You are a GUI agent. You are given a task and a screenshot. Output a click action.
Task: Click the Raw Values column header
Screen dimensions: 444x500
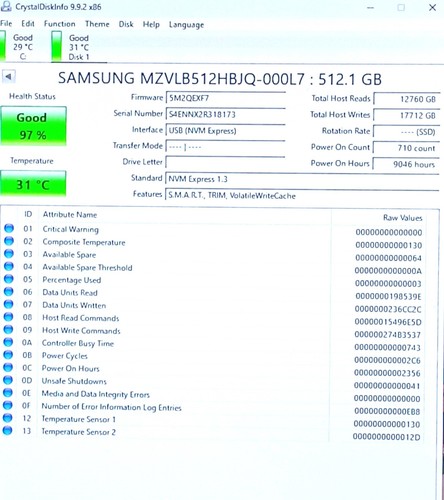(403, 218)
